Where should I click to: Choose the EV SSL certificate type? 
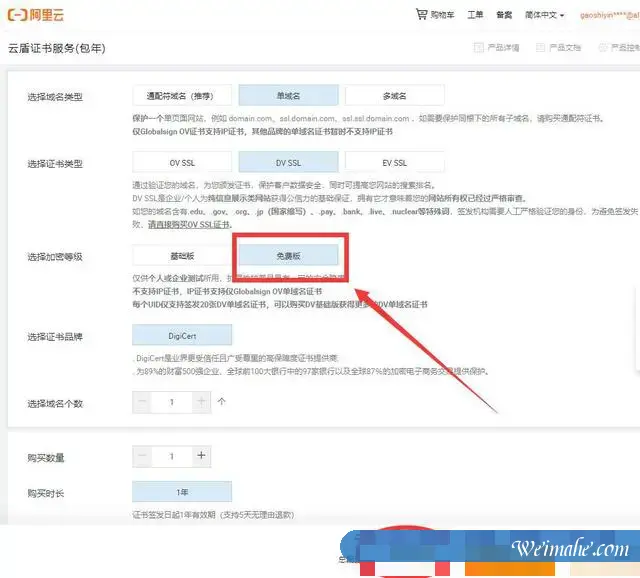(394, 162)
